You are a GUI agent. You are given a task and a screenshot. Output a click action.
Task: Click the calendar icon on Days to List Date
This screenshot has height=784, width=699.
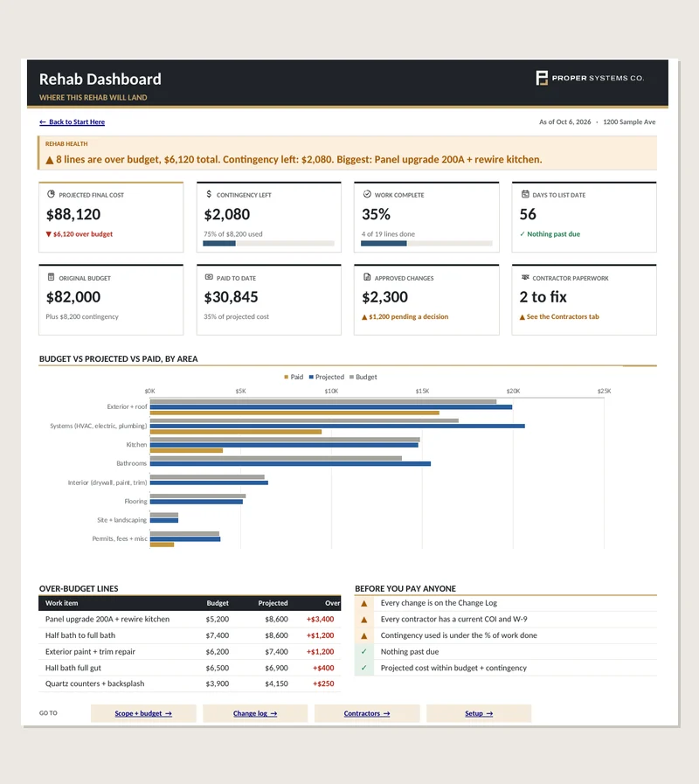pyautogui.click(x=525, y=194)
